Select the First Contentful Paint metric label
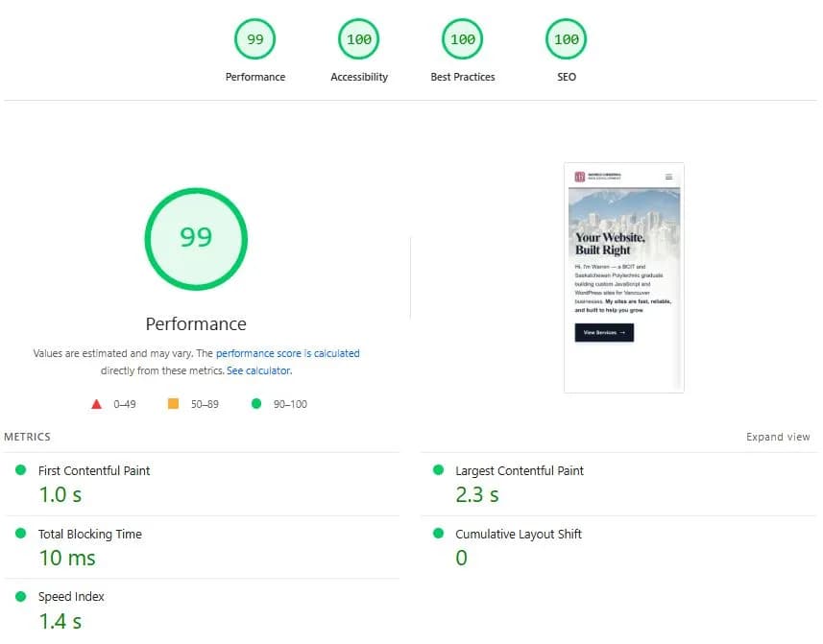The image size is (823, 644). [94, 470]
